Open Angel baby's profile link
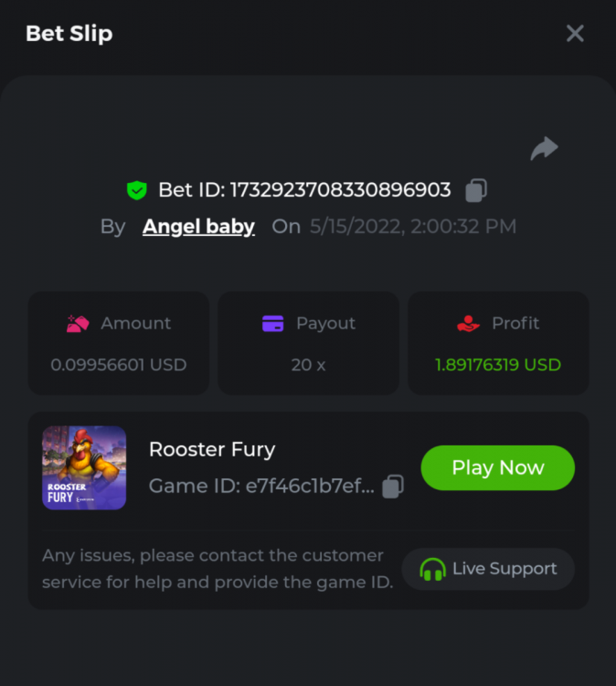 (x=198, y=227)
